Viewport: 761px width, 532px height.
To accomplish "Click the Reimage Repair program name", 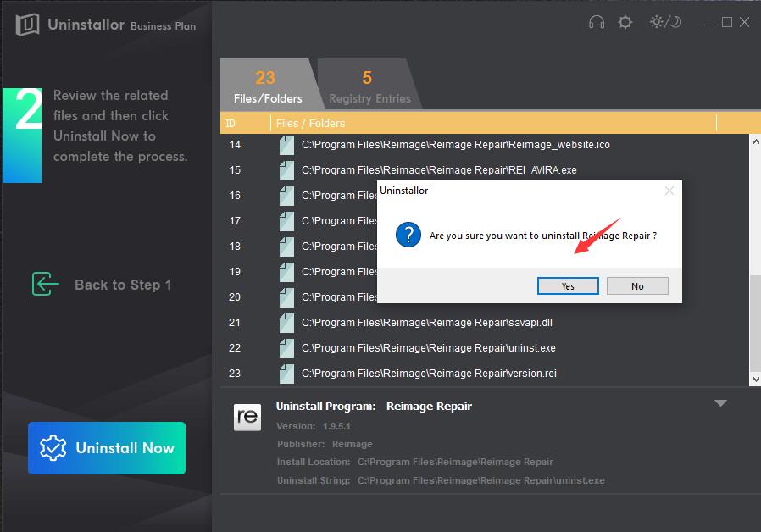I will click(429, 407).
